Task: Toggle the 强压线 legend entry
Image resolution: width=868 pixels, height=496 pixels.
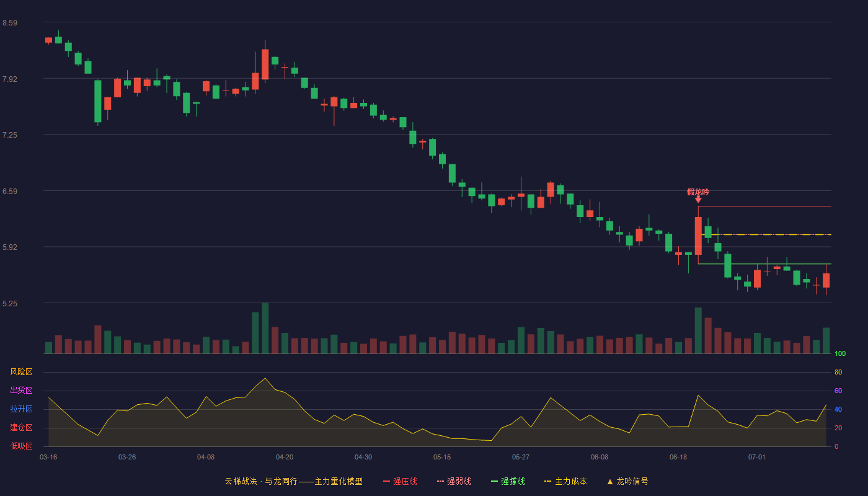Action: tap(400, 481)
